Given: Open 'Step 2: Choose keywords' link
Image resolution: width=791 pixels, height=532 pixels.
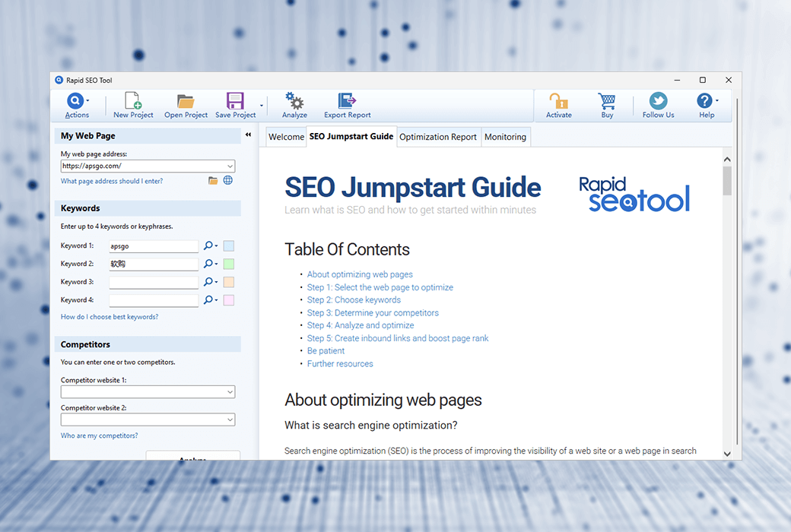Looking at the screenshot, I should click(354, 300).
